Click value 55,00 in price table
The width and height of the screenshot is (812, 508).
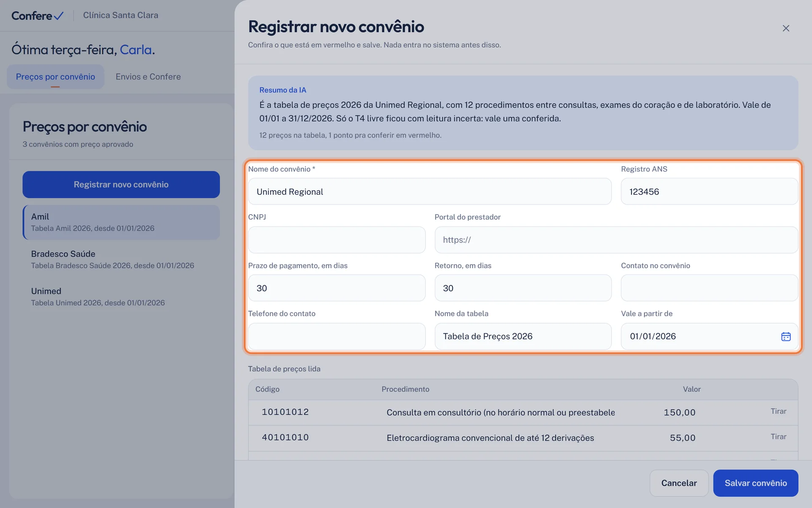tap(683, 438)
